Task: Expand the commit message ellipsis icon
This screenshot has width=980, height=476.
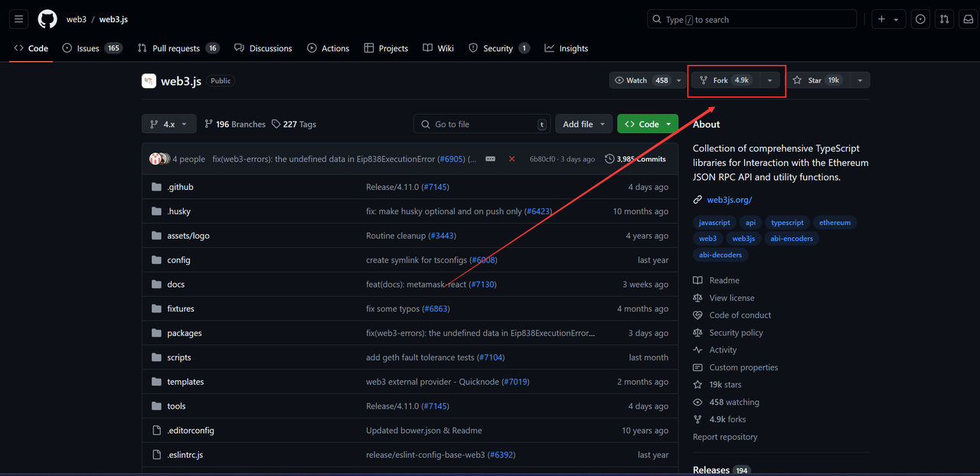Action: click(x=491, y=159)
